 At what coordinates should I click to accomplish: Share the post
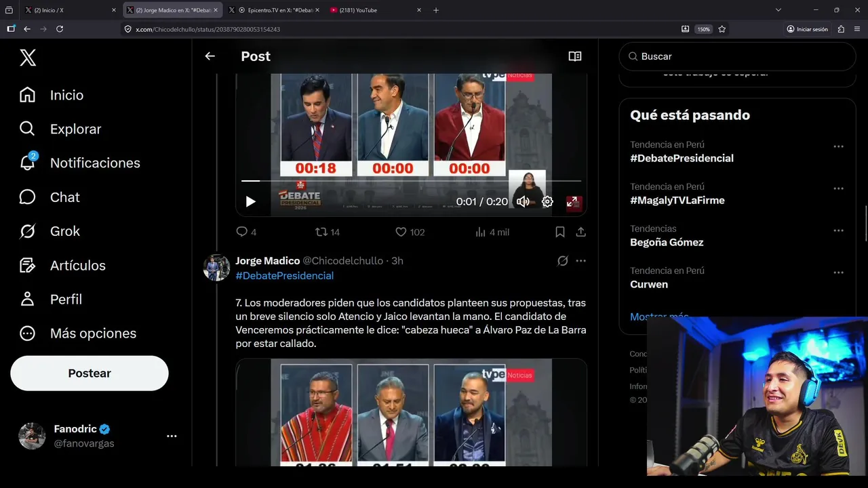(581, 232)
